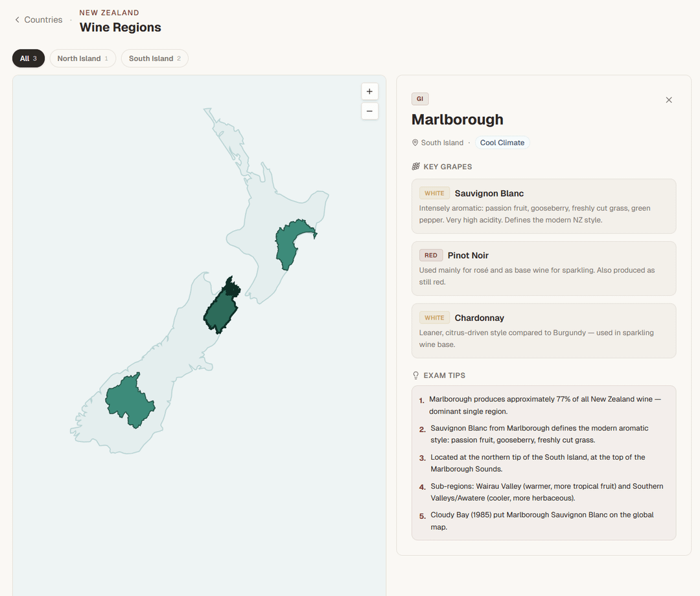Viewport: 700px width, 596px height.
Task: Open the Sauvignon Blanc grape card
Action: point(543,206)
